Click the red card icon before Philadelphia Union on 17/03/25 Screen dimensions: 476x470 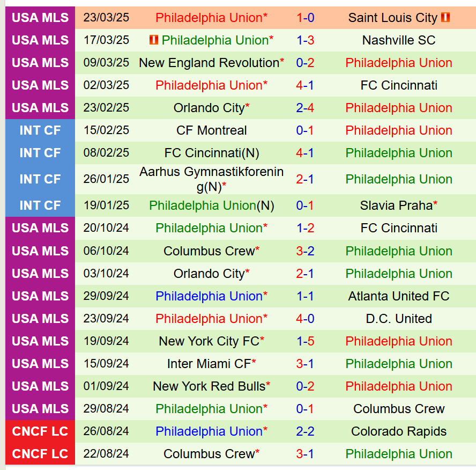(x=154, y=40)
